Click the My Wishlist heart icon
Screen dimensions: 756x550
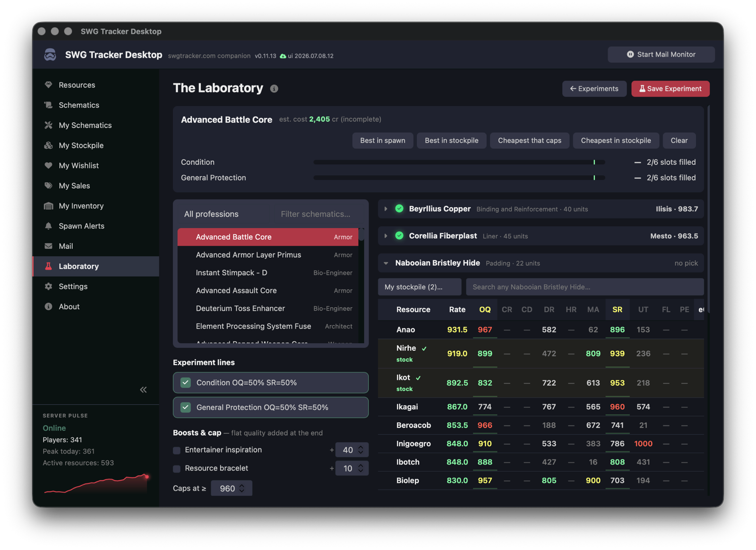[x=48, y=165]
